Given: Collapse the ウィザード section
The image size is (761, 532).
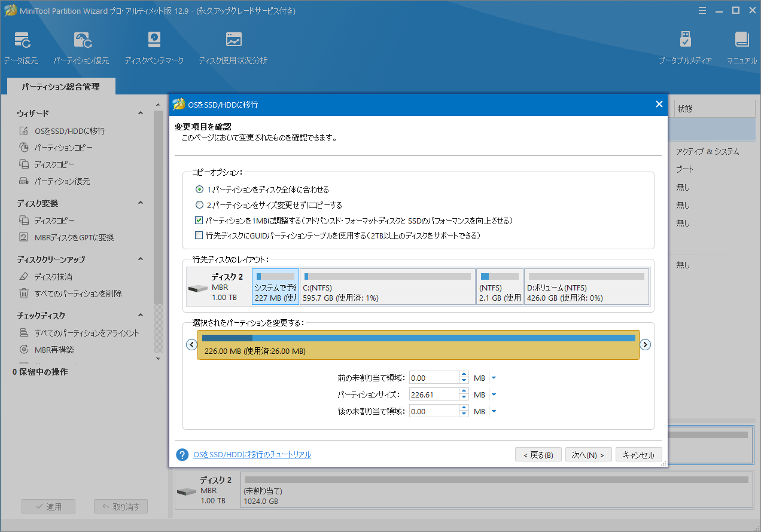Looking at the screenshot, I should (141, 113).
